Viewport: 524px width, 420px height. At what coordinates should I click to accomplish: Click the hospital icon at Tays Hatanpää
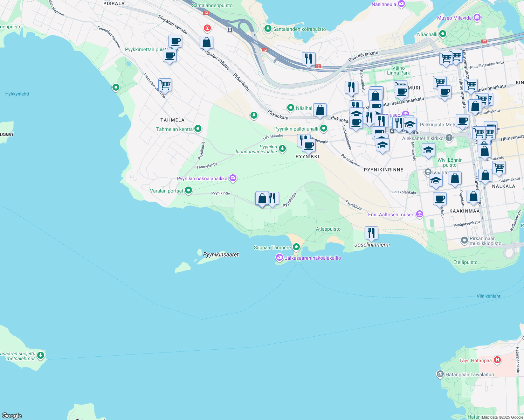[x=497, y=360]
